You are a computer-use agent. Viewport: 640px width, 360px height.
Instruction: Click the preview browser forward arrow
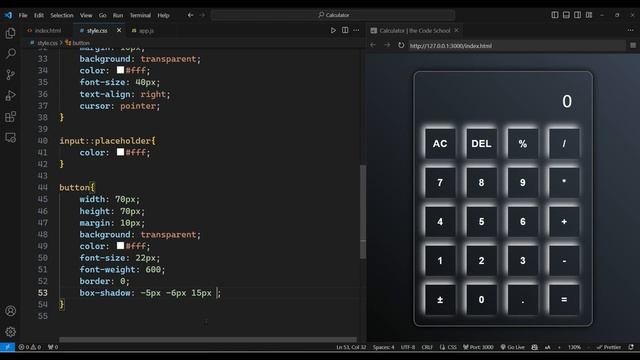387,45
